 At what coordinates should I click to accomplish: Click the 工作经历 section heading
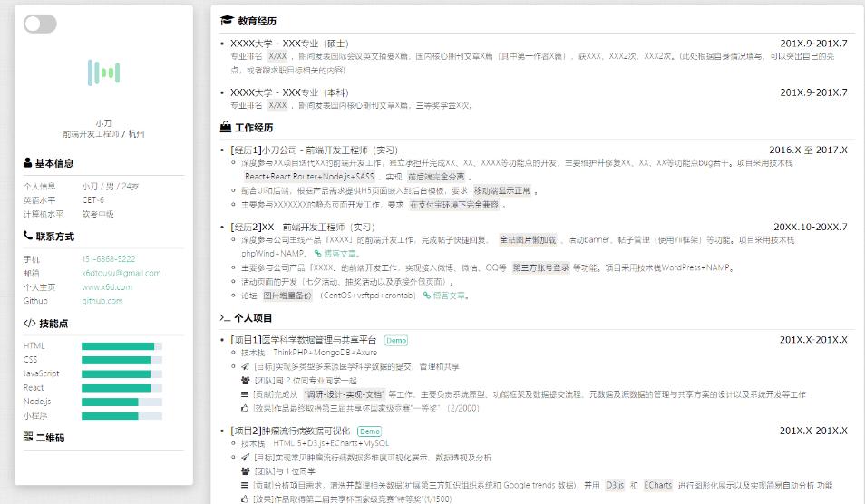[x=254, y=128]
